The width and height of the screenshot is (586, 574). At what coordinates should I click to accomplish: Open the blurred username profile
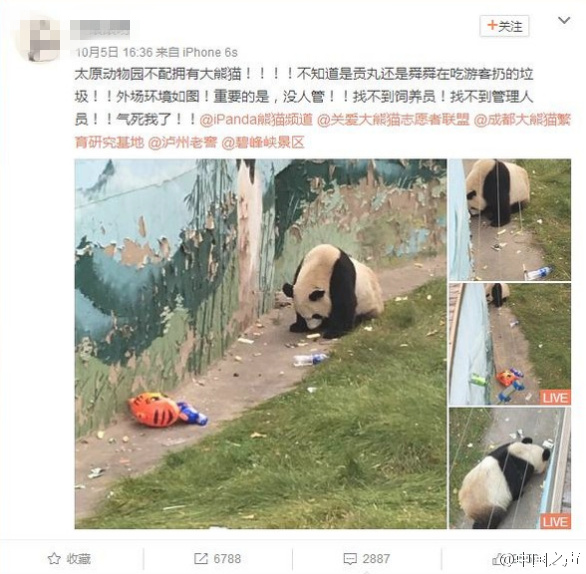[x=100, y=30]
